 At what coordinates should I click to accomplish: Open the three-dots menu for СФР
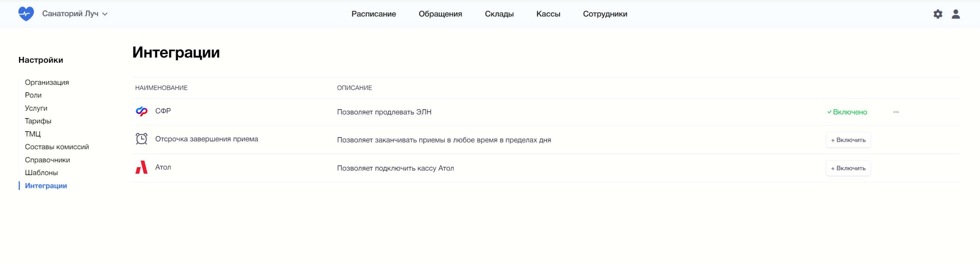896,112
